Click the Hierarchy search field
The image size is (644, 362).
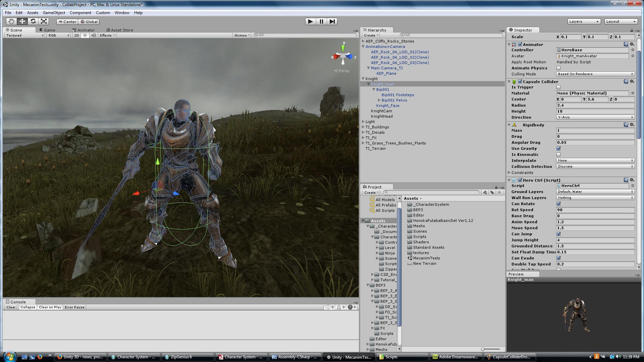[x=451, y=35]
